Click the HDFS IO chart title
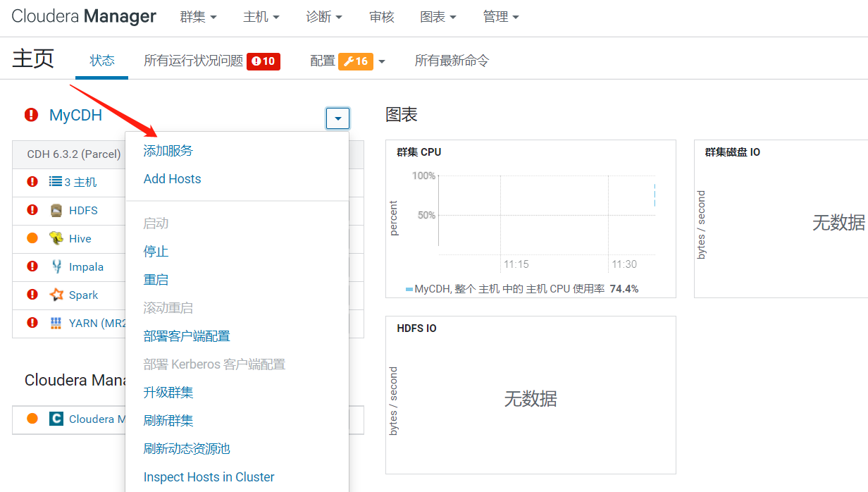The height and width of the screenshot is (492, 868). [x=416, y=328]
